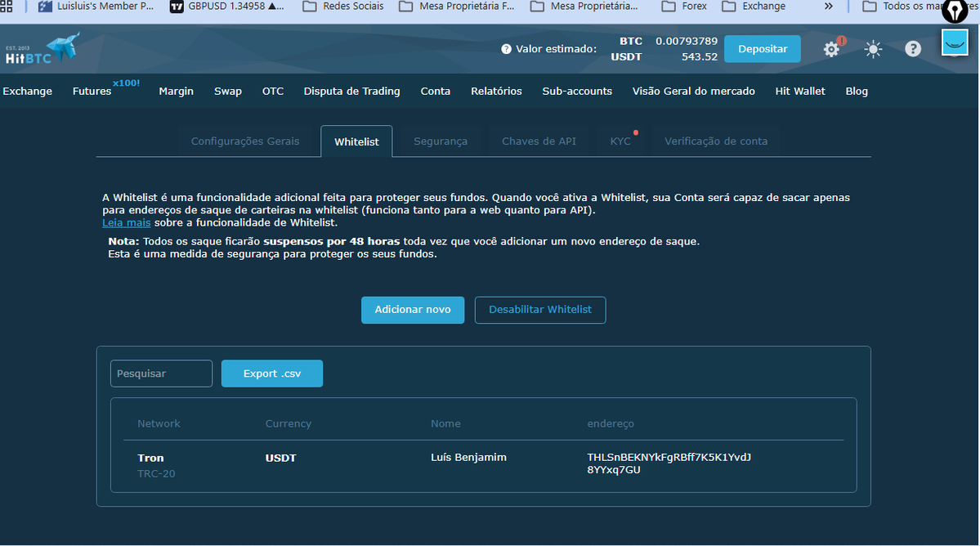The height and width of the screenshot is (546, 980).
Task: Open the Relatórios menu item
Action: [x=496, y=92]
